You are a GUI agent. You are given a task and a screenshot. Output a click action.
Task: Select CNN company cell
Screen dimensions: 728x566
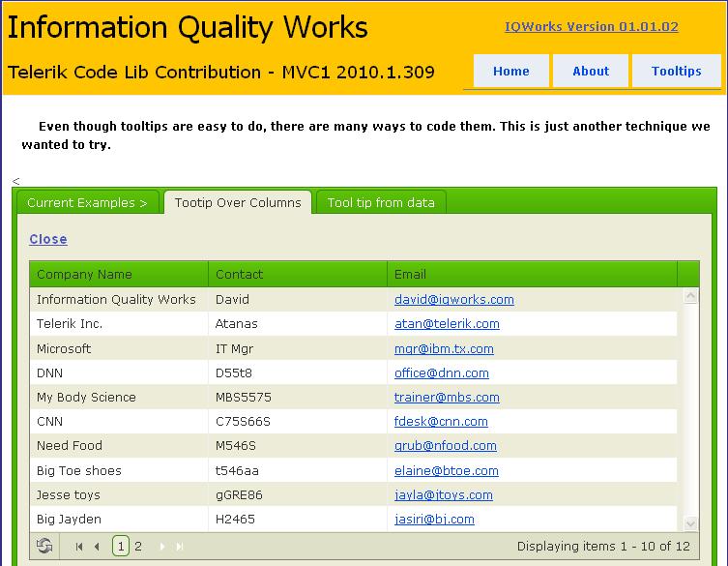coord(119,421)
